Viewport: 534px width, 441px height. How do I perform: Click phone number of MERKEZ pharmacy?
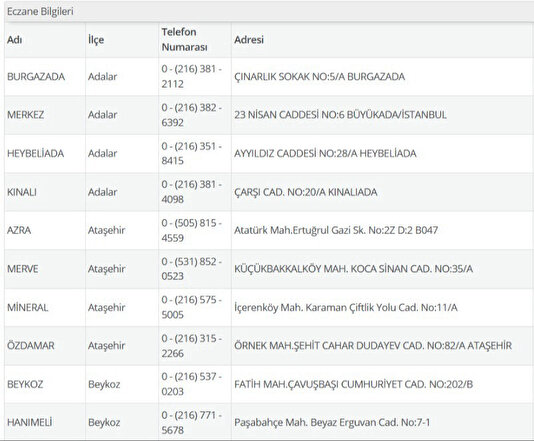(x=191, y=115)
